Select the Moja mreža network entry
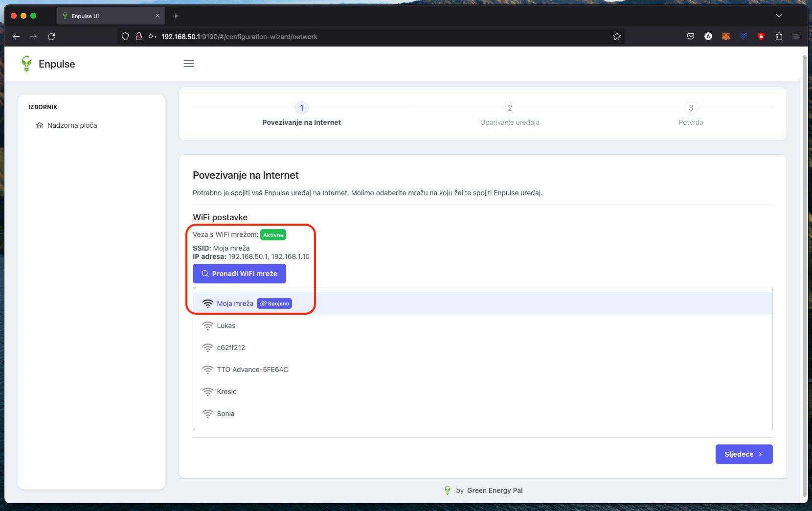 pos(235,303)
